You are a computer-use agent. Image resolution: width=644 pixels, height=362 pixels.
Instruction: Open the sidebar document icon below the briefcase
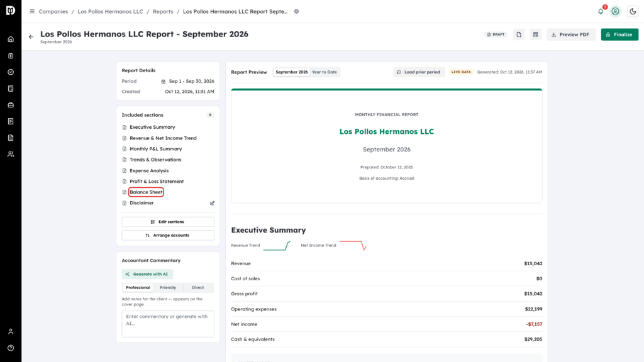point(11,121)
